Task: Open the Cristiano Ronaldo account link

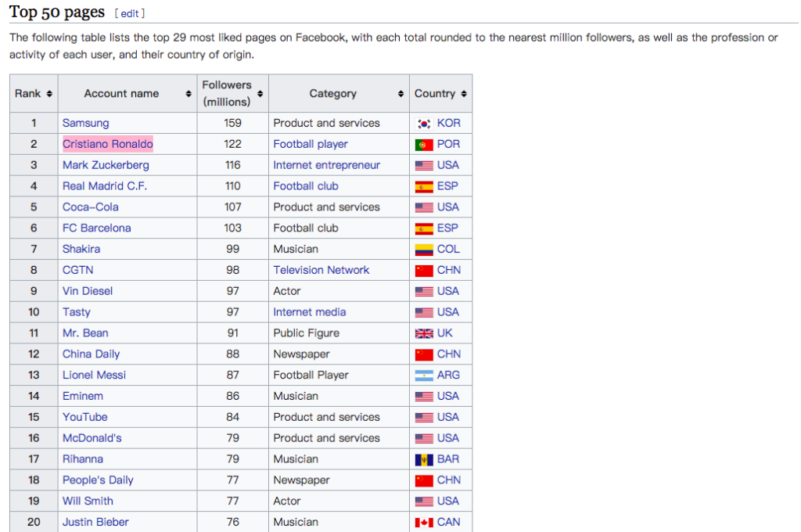Action: click(x=108, y=144)
